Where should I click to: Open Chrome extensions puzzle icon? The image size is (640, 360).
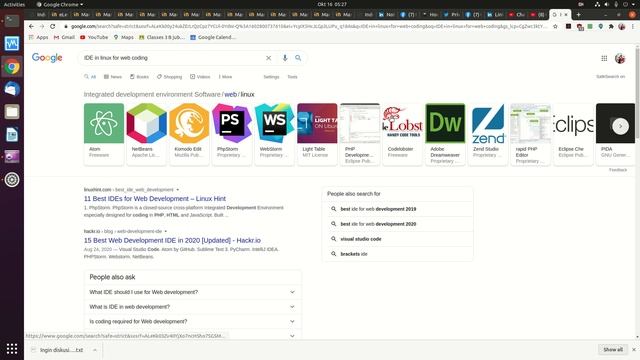(x=611, y=26)
